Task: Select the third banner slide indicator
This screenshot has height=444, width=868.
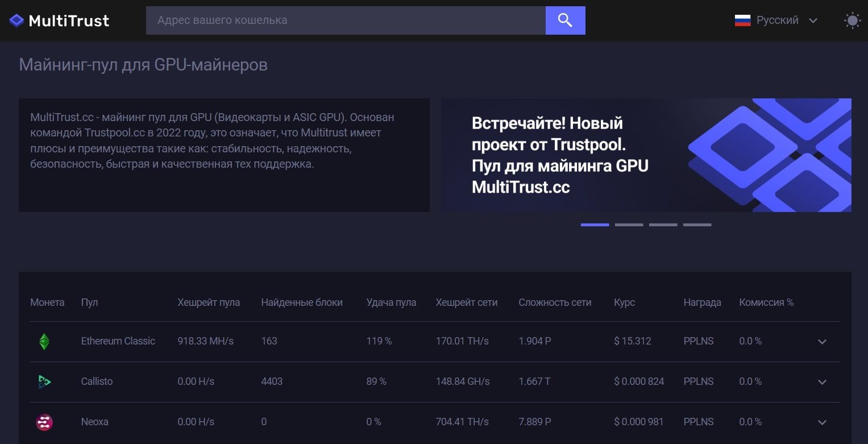Action: pos(663,225)
